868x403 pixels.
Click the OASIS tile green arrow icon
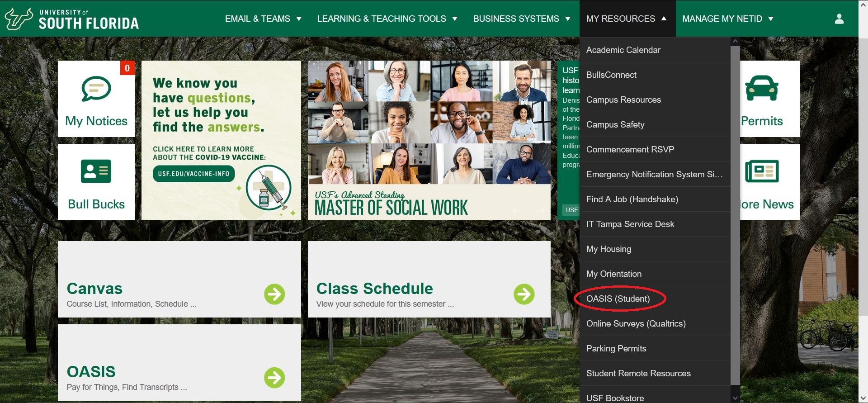point(274,377)
